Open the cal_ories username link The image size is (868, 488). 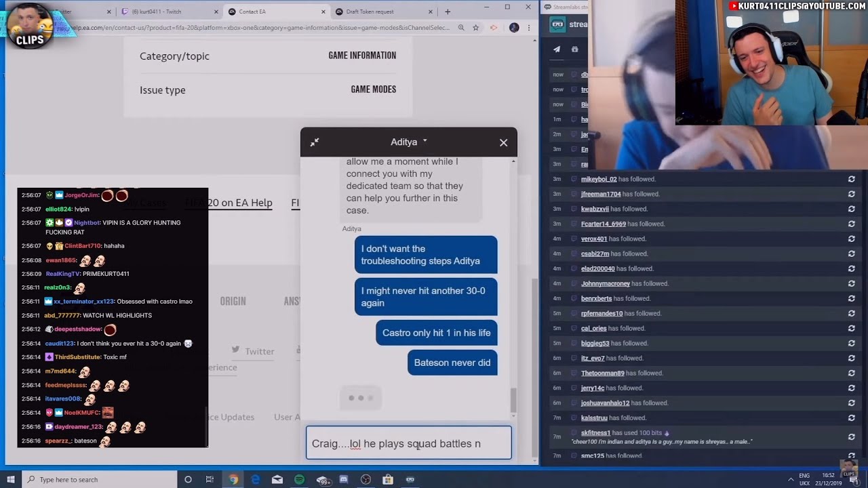click(593, 328)
